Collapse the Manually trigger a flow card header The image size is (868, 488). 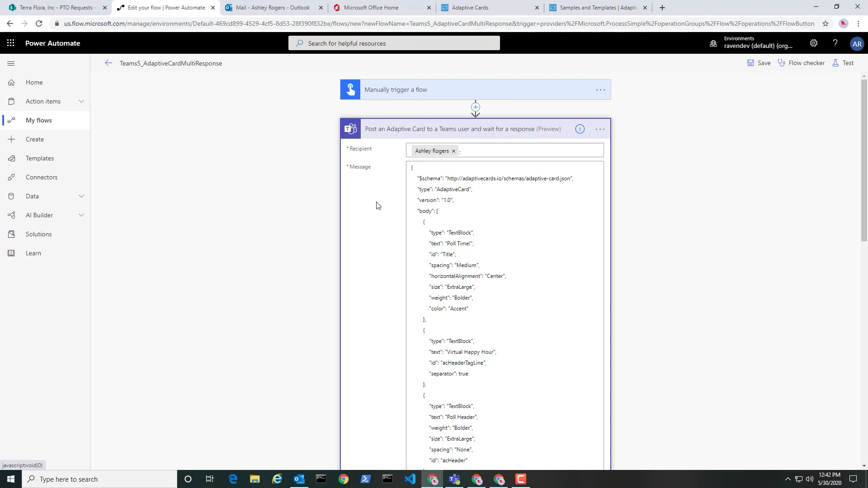(x=476, y=89)
